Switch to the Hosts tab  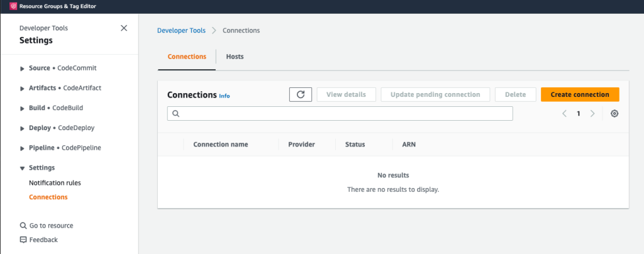235,57
